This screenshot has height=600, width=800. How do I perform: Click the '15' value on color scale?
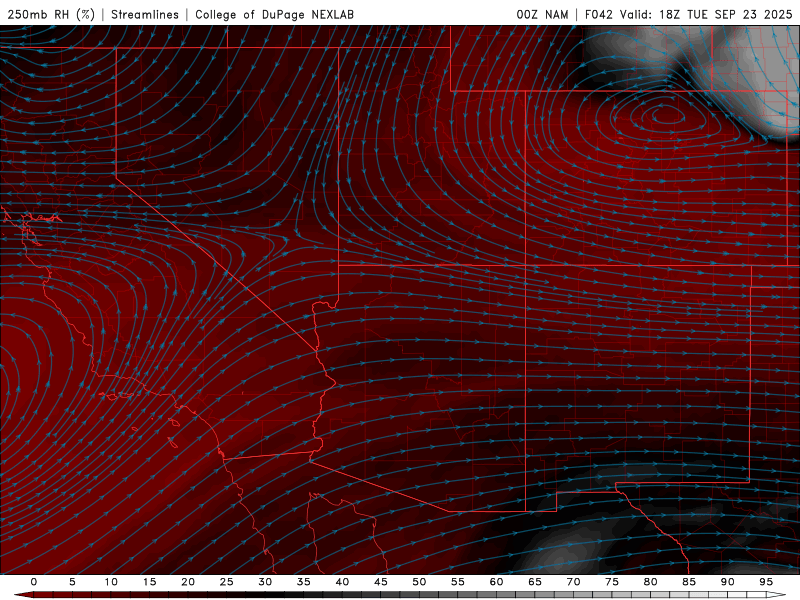point(149,582)
